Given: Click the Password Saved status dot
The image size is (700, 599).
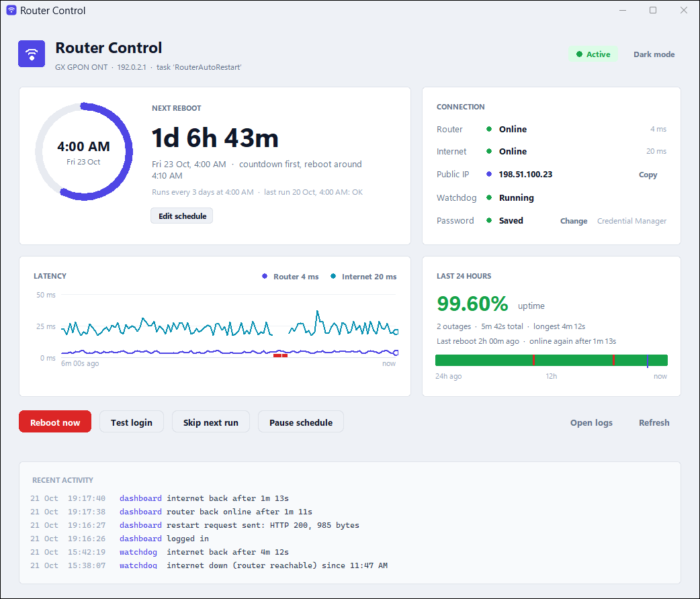Looking at the screenshot, I should coord(489,220).
